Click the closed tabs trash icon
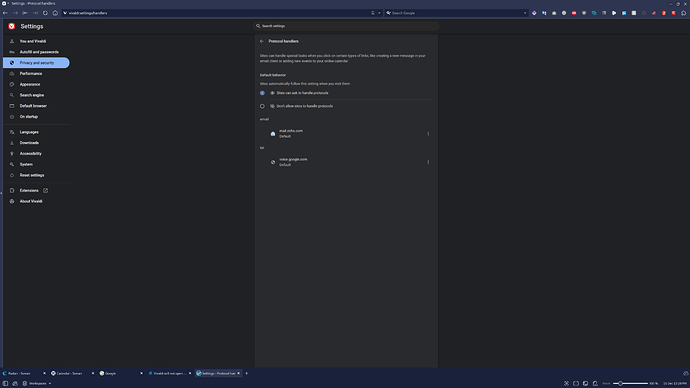Screen dimensions: 690x388 (686, 373)
